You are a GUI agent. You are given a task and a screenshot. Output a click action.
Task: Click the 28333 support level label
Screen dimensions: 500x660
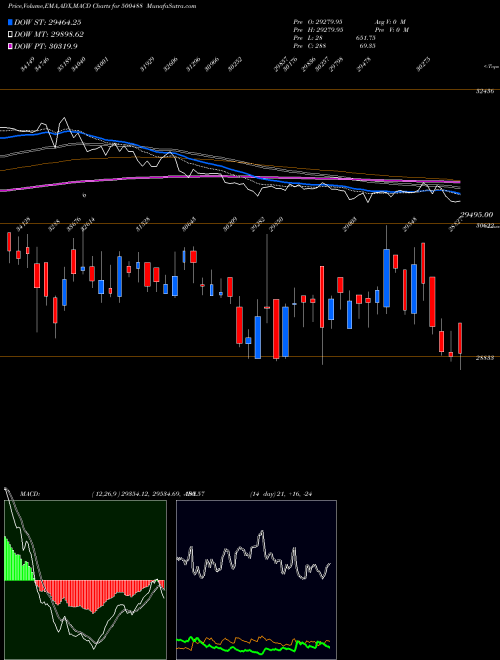point(485,358)
